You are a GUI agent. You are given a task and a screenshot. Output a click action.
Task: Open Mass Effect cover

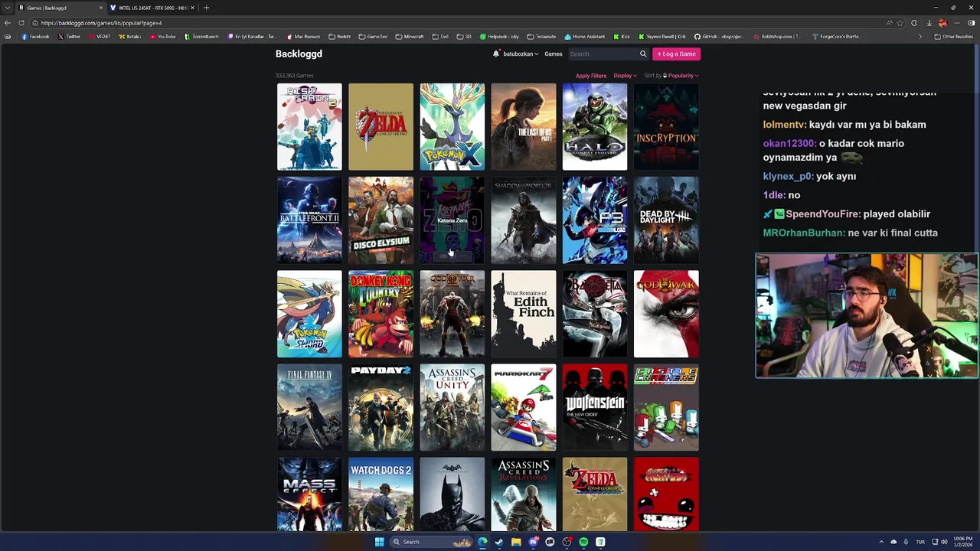309,494
